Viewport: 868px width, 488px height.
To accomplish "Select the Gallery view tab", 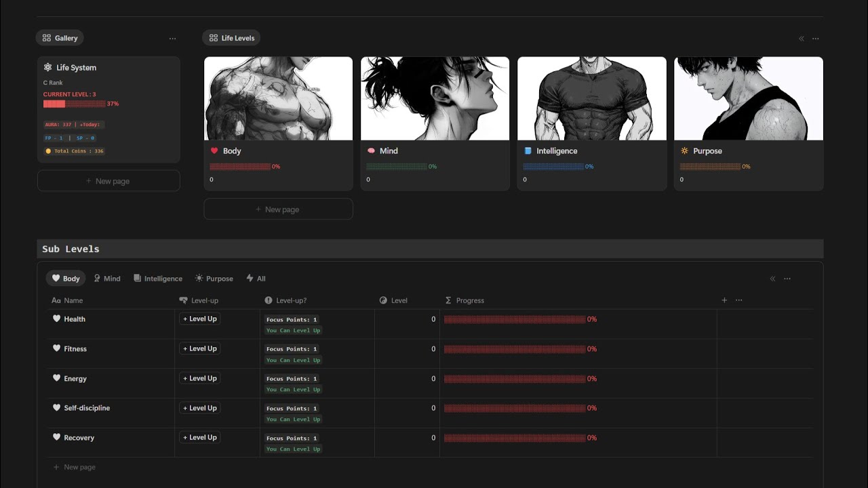I will 60,38.
